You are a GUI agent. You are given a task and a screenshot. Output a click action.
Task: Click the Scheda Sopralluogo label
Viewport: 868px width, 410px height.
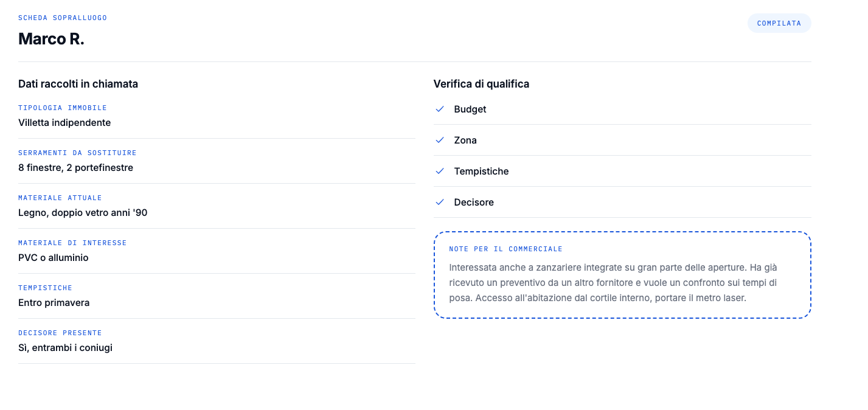click(x=63, y=18)
